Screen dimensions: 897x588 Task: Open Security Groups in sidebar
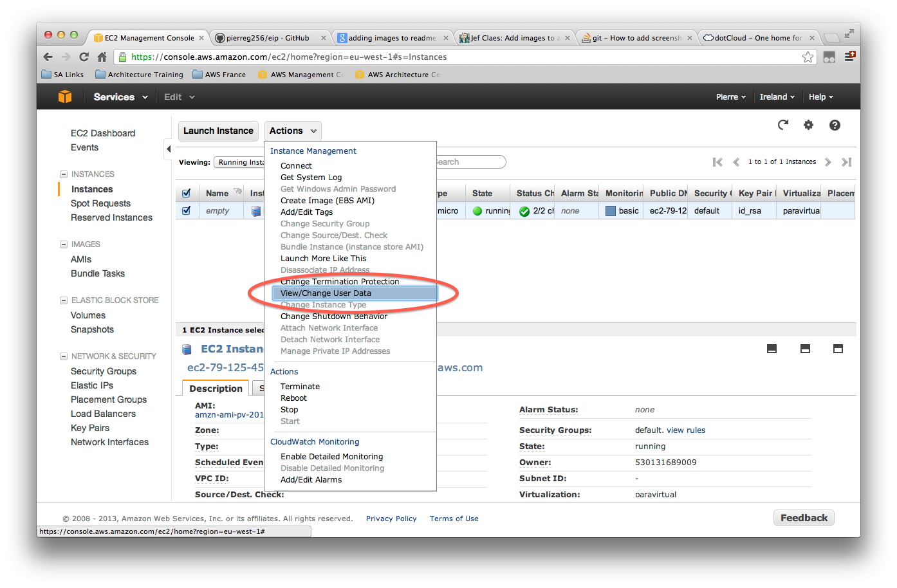[104, 371]
